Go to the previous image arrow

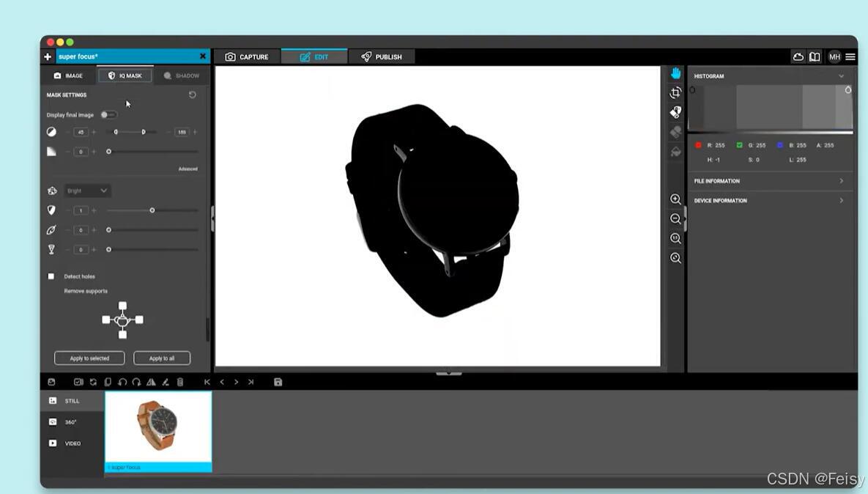click(222, 382)
